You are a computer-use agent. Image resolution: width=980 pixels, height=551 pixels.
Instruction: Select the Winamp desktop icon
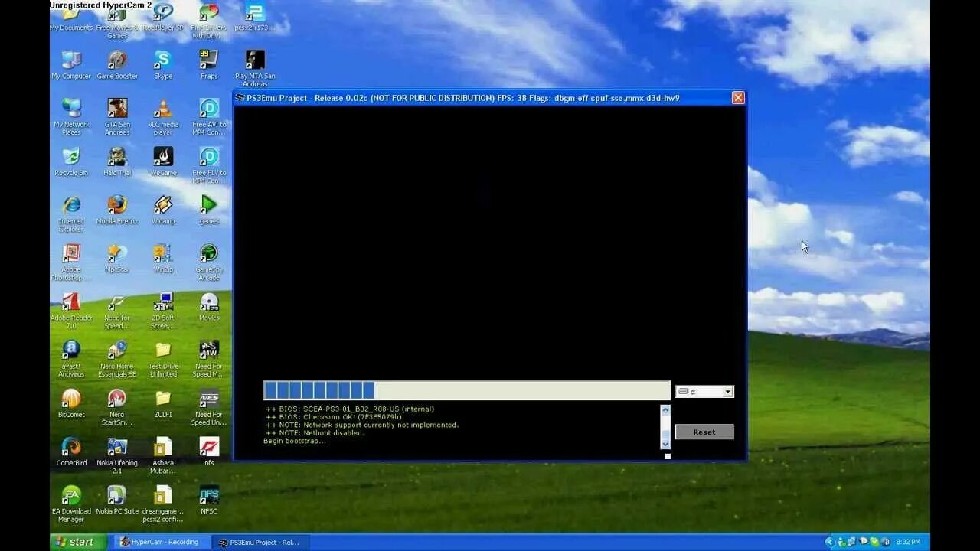click(163, 210)
